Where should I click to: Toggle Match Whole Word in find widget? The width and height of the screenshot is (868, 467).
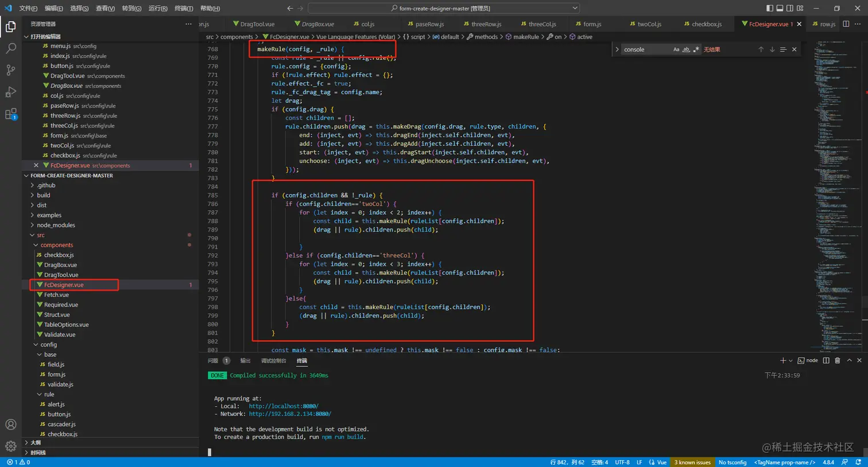click(686, 49)
